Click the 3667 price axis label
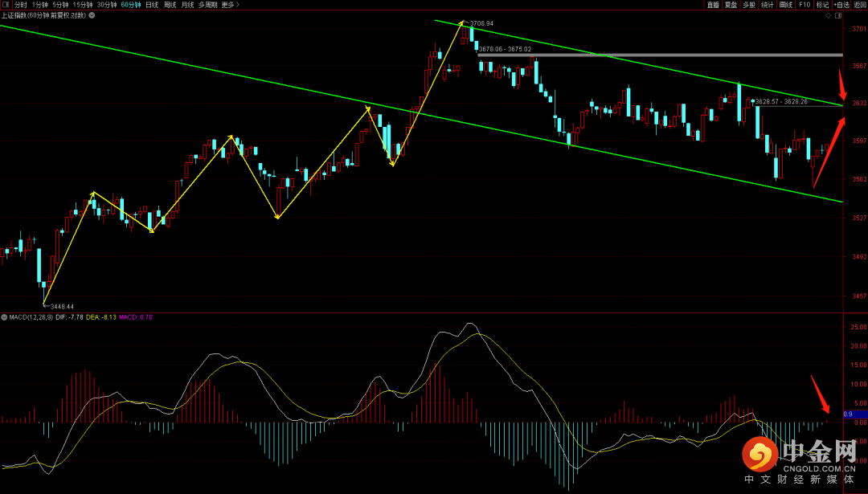Screen dimensions: 868x494 860,66
